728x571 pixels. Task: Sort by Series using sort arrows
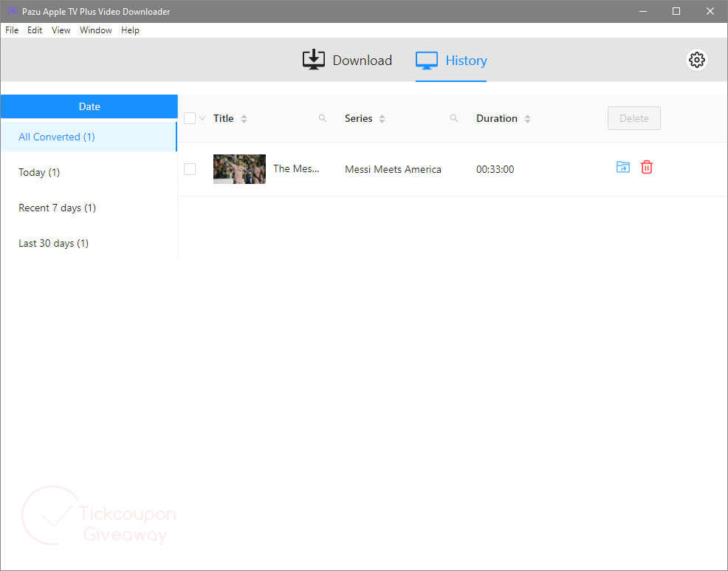pyautogui.click(x=382, y=119)
